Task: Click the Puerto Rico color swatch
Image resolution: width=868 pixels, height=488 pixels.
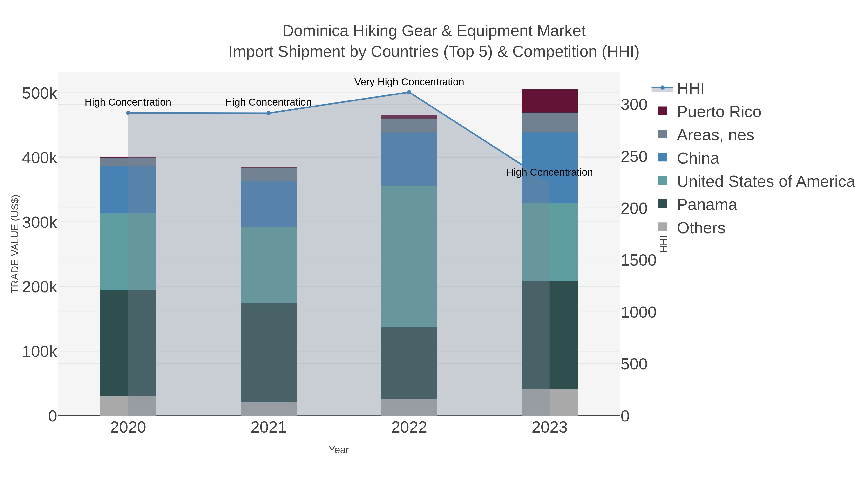Action: click(x=663, y=111)
